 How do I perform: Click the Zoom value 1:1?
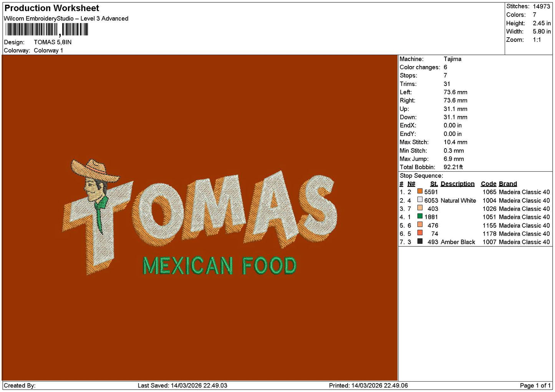click(x=537, y=40)
